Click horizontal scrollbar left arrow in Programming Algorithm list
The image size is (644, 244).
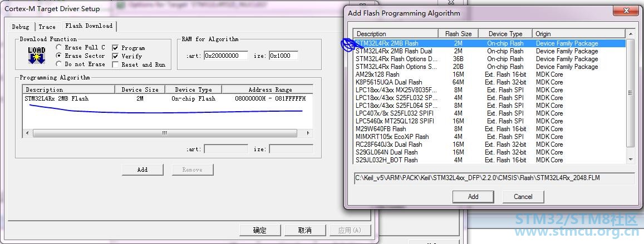coord(27,133)
